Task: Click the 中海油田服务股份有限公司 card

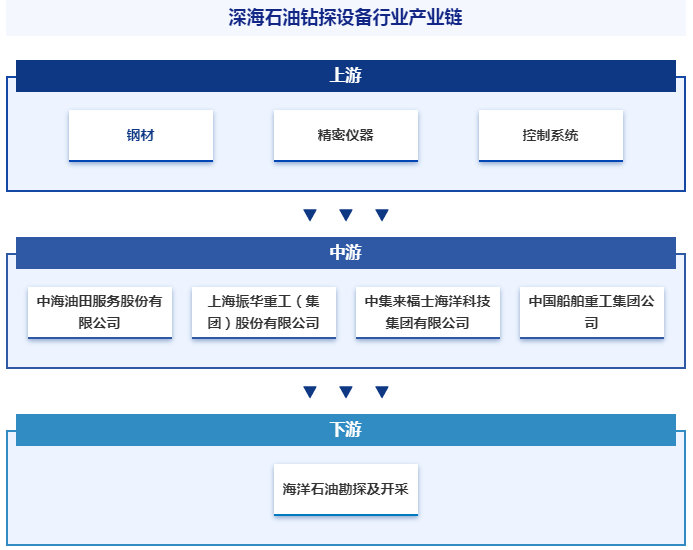Action: [100, 313]
